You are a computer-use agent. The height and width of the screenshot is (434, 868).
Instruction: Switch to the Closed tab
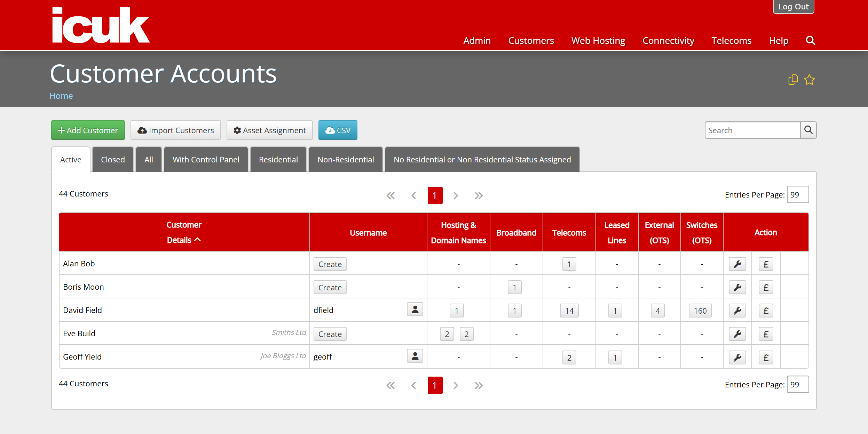113,160
